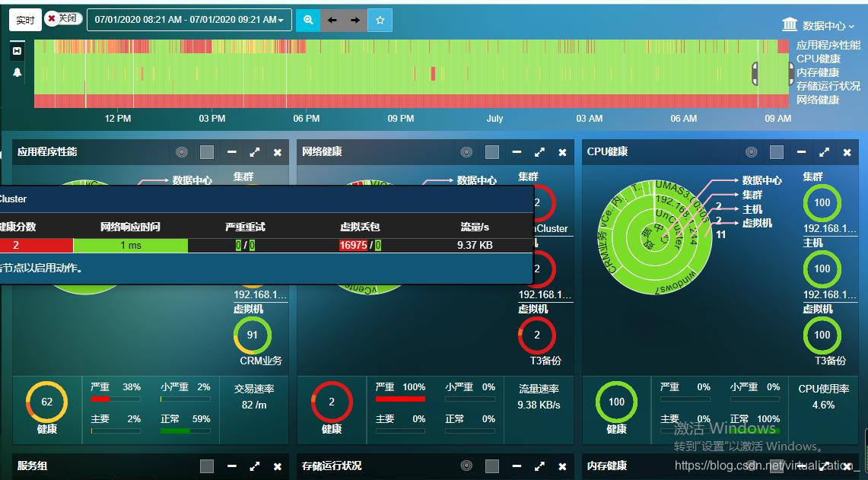Close the CPU健康 panel
This screenshot has width=868, height=480.
(847, 152)
